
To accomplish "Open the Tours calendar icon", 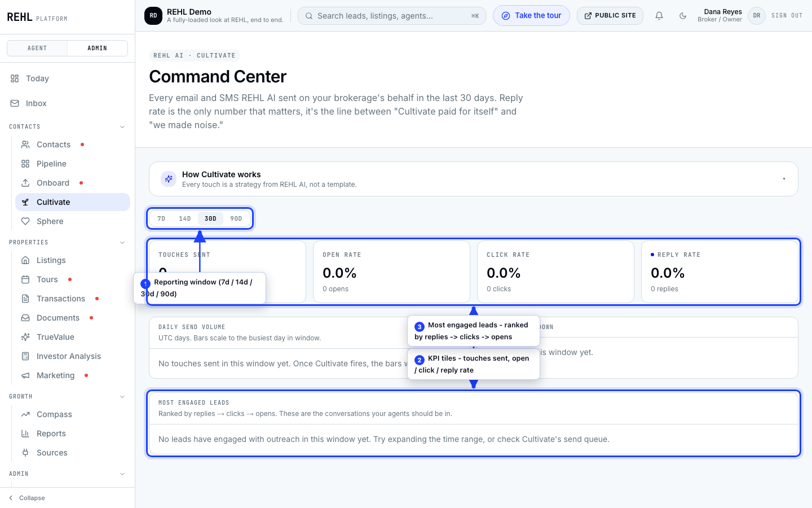I will [x=25, y=279].
